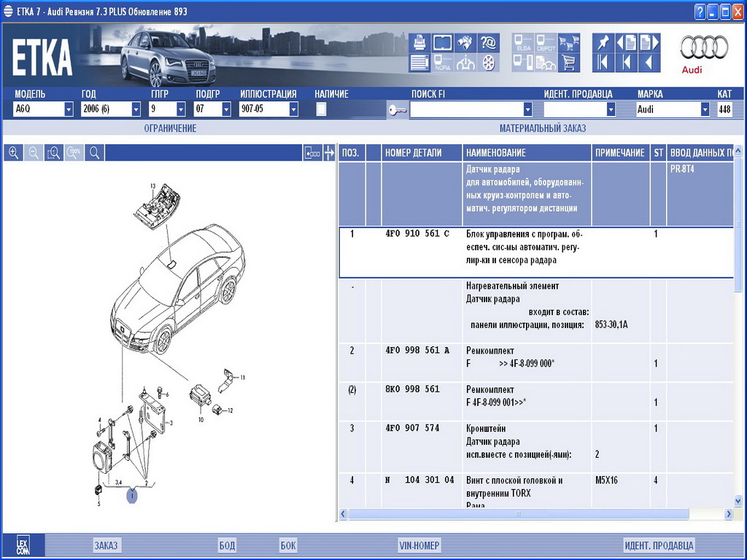Click the key icon next to ПОИСК FI

pos(397,110)
